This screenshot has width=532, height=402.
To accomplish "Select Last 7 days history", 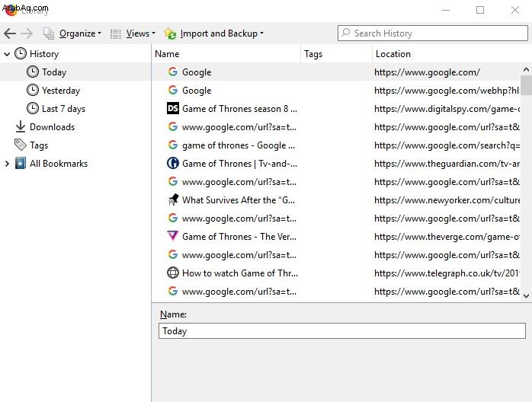I will pos(63,109).
